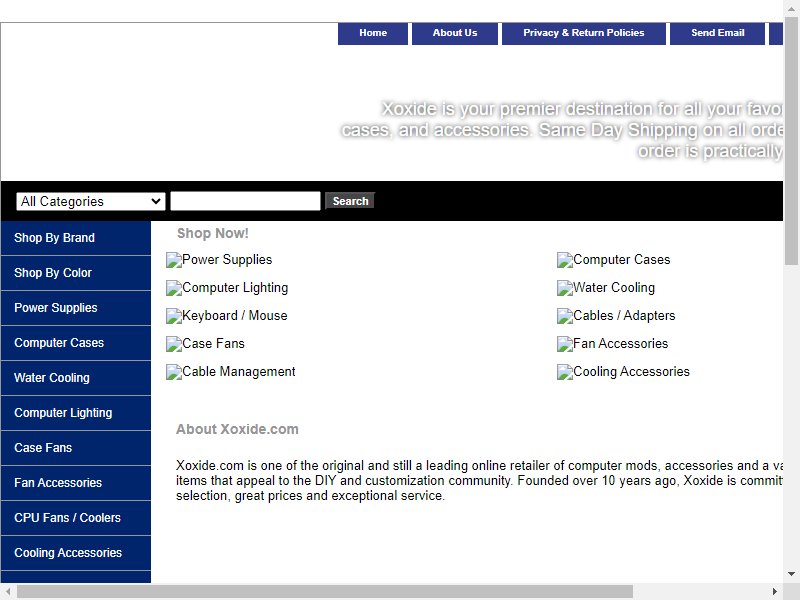Click the "Shop Now!" heading
800x600 pixels.
click(213, 234)
